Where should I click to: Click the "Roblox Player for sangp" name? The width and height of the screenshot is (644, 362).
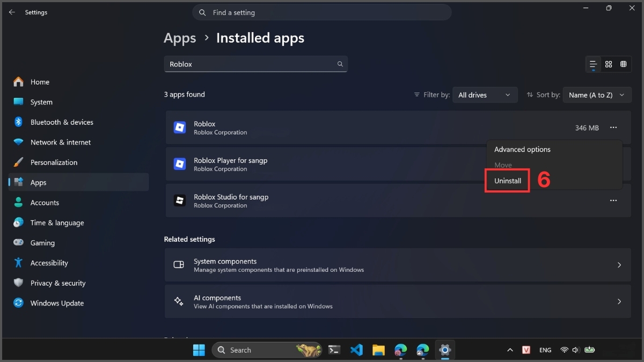pyautogui.click(x=230, y=160)
